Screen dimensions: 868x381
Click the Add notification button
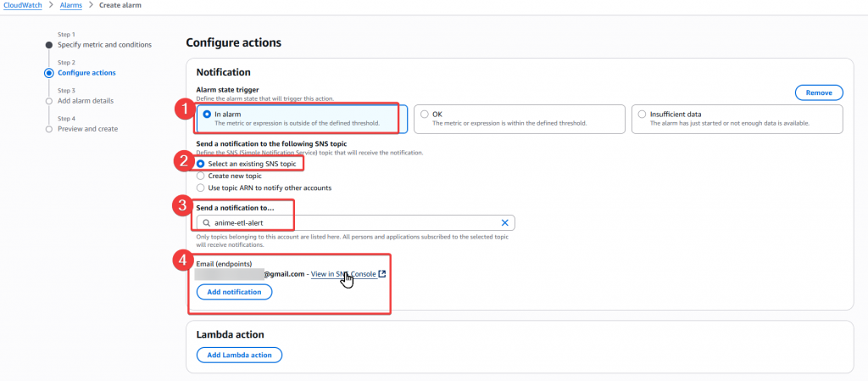click(234, 292)
